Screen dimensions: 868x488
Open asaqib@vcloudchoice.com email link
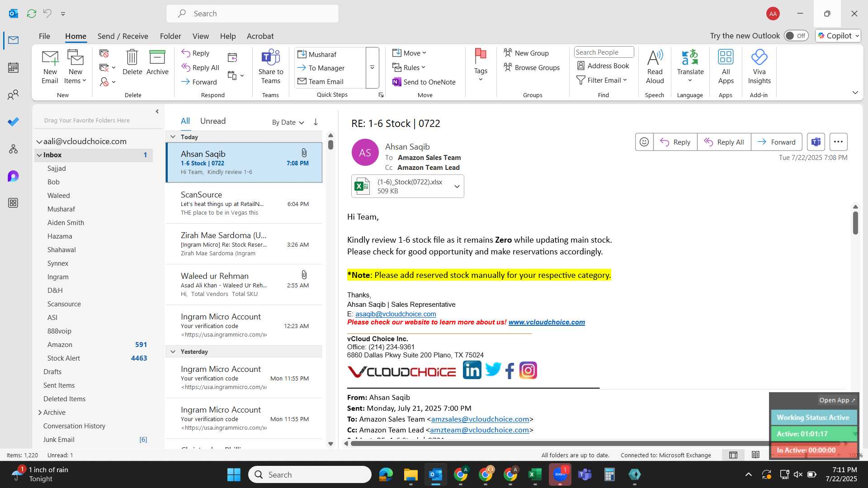[x=396, y=314]
